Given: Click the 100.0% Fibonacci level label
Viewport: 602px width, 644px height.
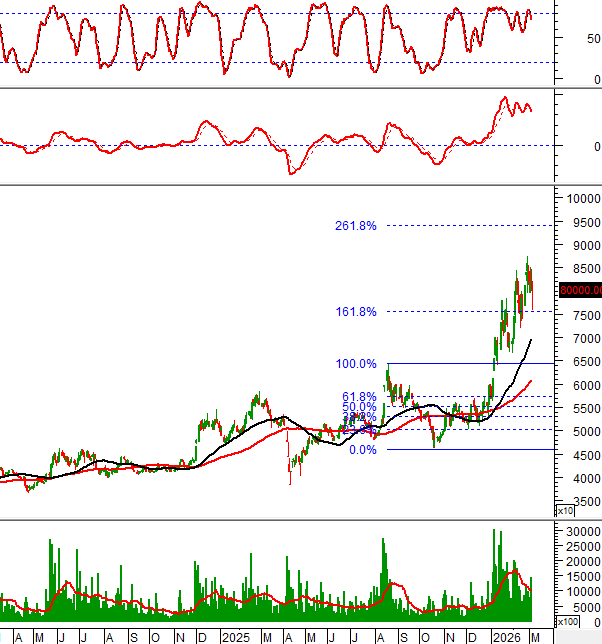Looking at the screenshot, I should [x=355, y=364].
